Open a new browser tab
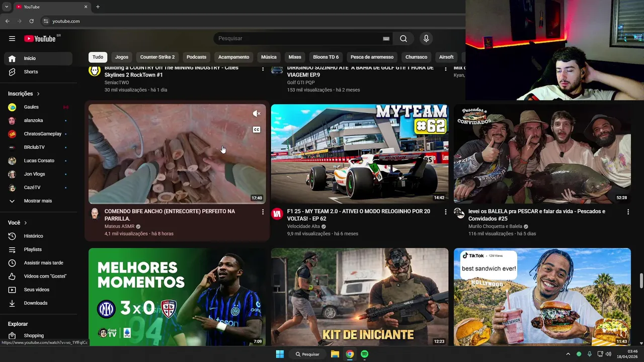644x362 pixels. [98, 7]
